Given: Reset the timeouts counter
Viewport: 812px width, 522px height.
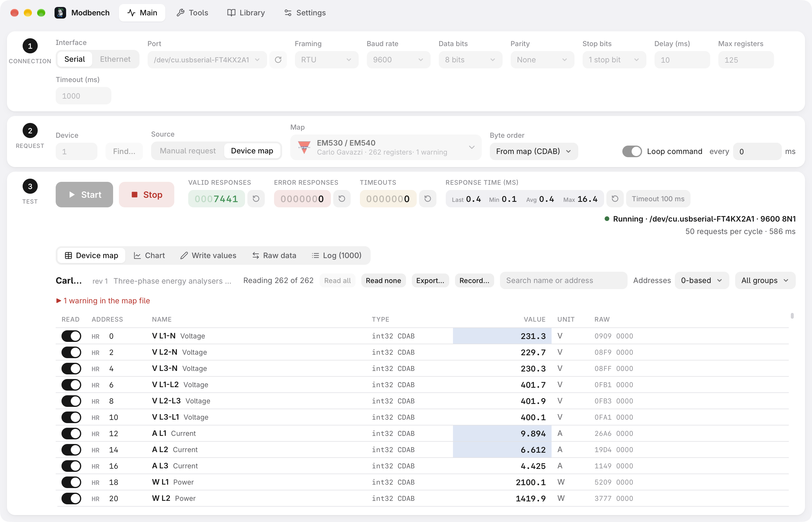Looking at the screenshot, I should (x=428, y=199).
